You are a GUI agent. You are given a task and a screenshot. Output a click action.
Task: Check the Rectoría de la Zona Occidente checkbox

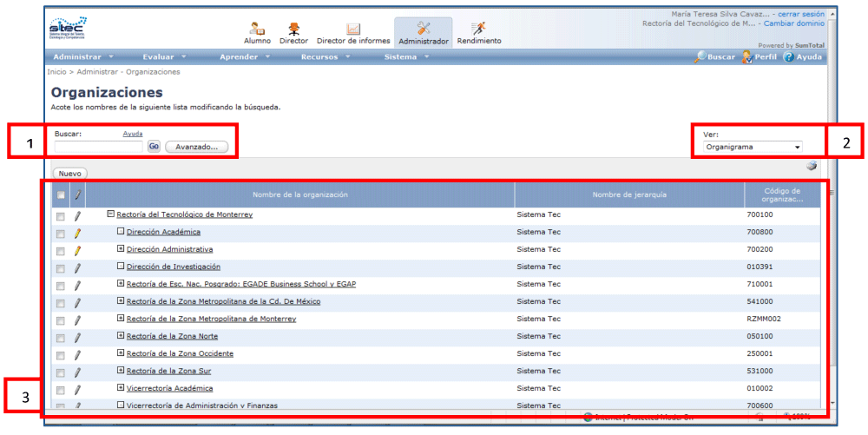(61, 355)
